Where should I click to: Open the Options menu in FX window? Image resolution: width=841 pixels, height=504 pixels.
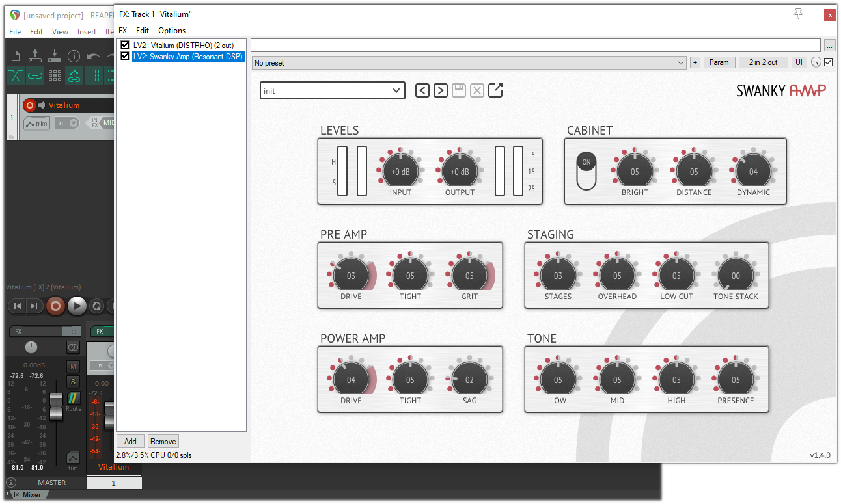(172, 31)
